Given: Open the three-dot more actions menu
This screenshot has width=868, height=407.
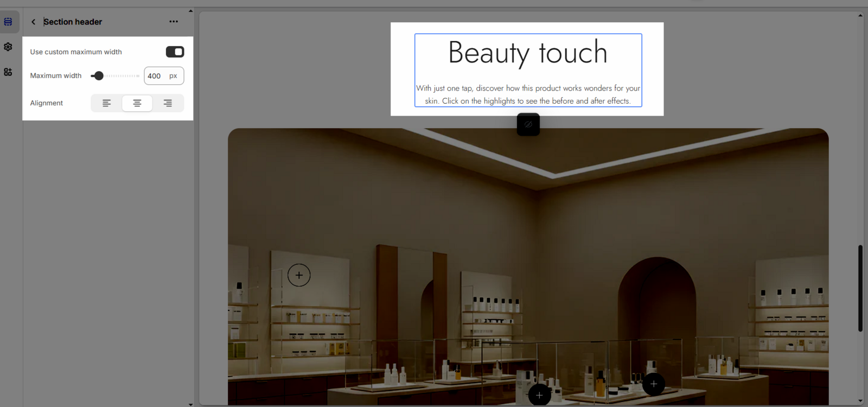Looking at the screenshot, I should tap(174, 22).
